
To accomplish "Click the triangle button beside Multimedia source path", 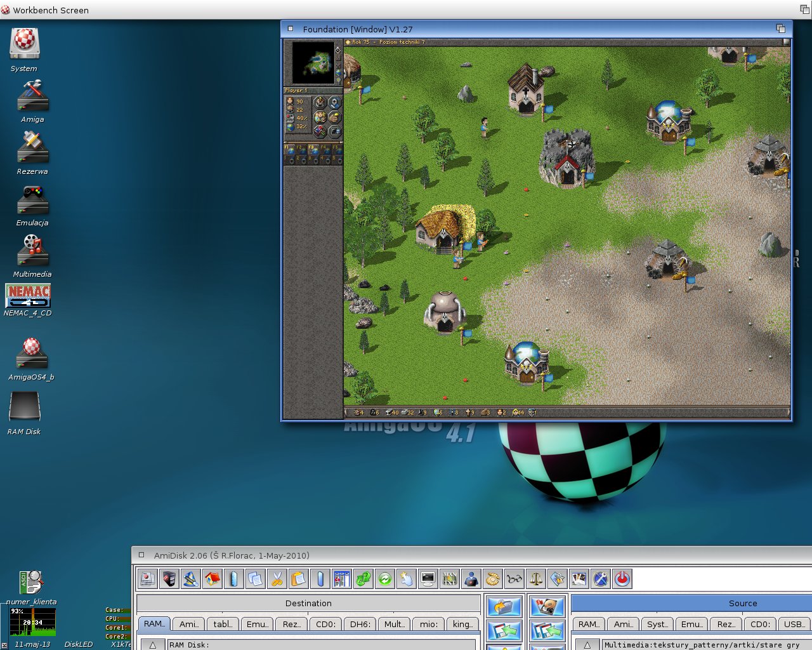I will click(x=587, y=645).
